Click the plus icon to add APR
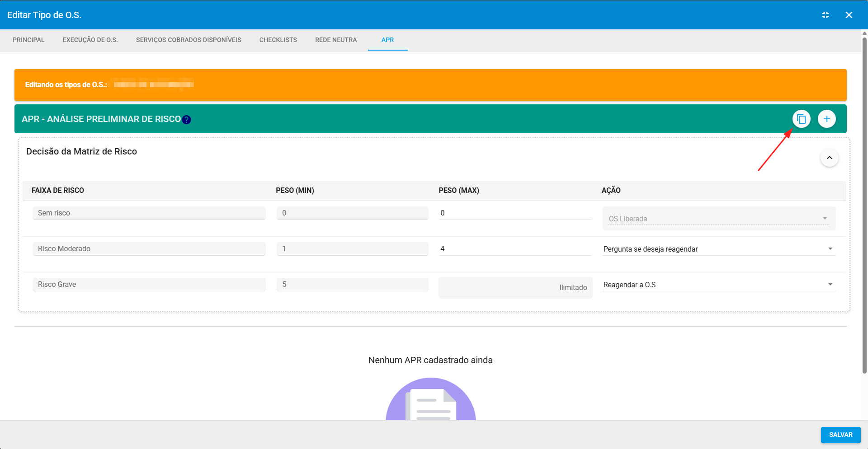 click(826, 119)
